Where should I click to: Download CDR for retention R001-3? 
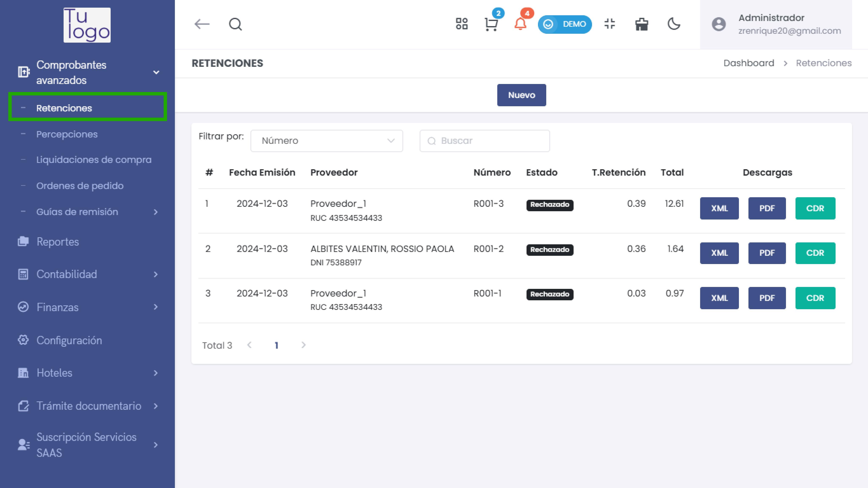815,208
